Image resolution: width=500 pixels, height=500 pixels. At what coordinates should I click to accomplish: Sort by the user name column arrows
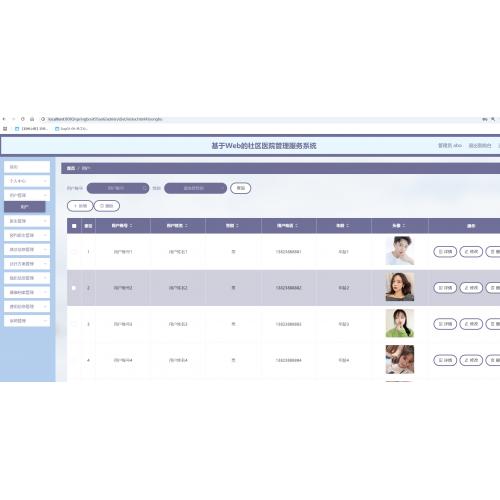coord(186,226)
